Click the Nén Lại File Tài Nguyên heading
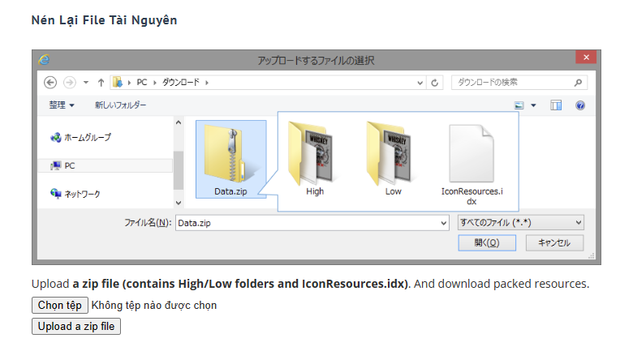This screenshot has height=364, width=620. [105, 20]
